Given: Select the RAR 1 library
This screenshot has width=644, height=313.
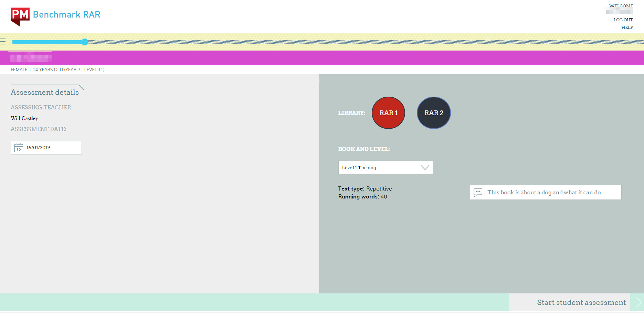Looking at the screenshot, I should [x=388, y=113].
